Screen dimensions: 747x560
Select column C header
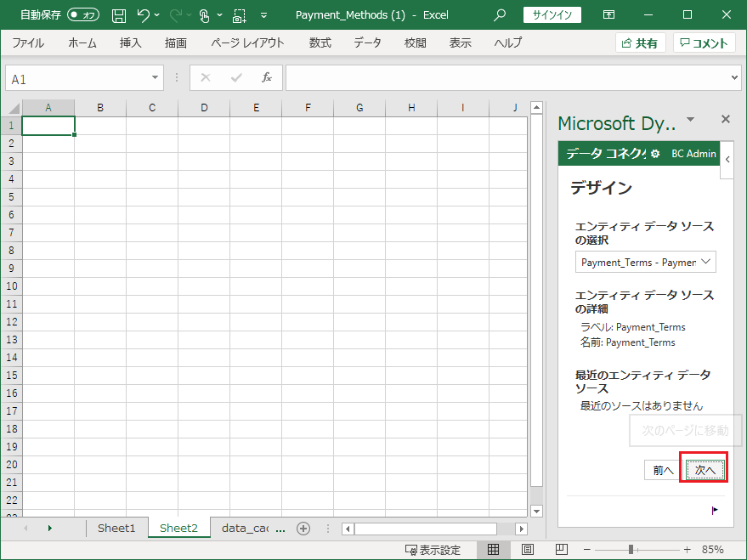coord(152,108)
